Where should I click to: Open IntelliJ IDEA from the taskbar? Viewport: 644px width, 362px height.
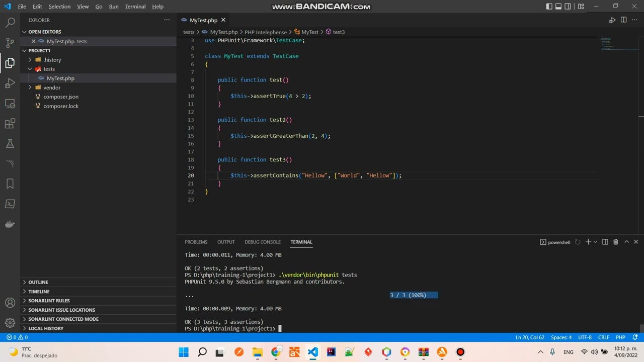click(x=331, y=352)
